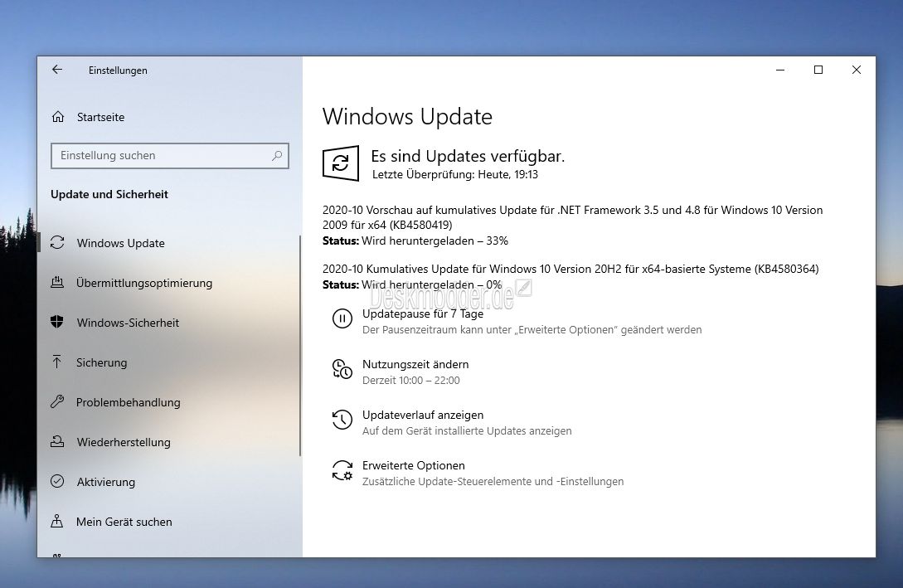Image resolution: width=903 pixels, height=588 pixels.
Task: Click the gear icon for Erweiterte Optionen
Action: [x=342, y=470]
